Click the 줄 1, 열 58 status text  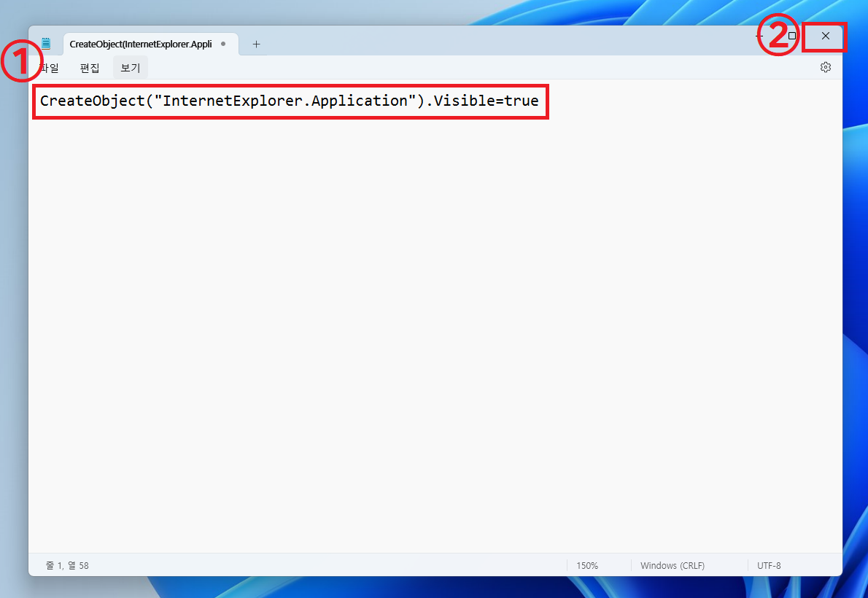pos(67,565)
